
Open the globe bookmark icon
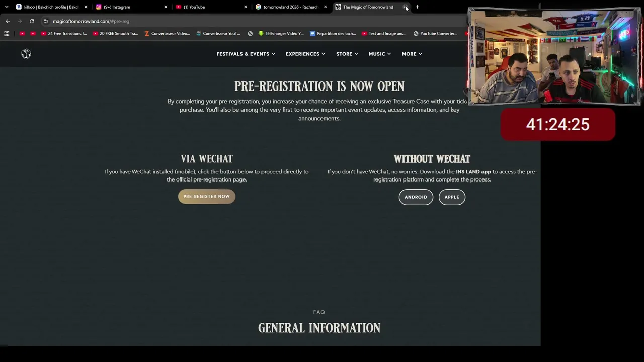pyautogui.click(x=250, y=34)
